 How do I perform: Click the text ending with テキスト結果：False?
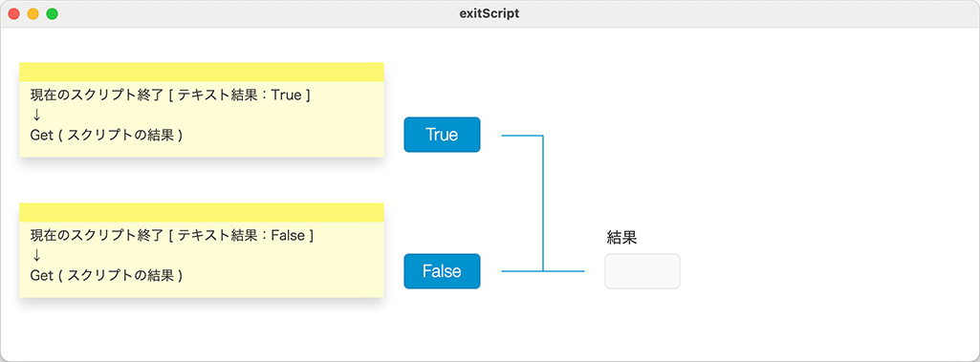pos(172,236)
